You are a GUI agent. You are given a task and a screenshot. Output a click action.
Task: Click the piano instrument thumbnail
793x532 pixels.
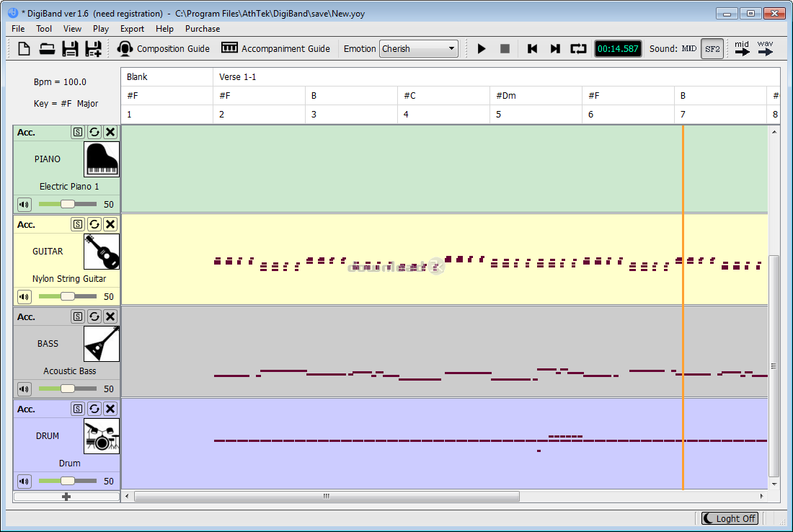(102, 159)
